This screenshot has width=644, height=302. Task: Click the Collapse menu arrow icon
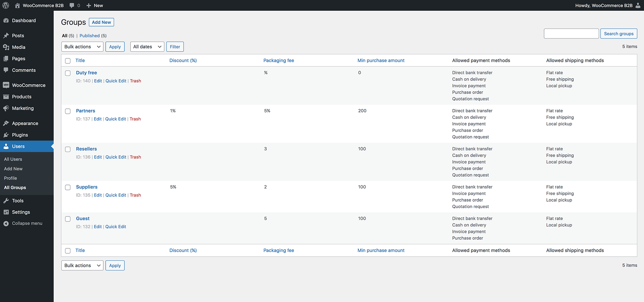click(6, 223)
